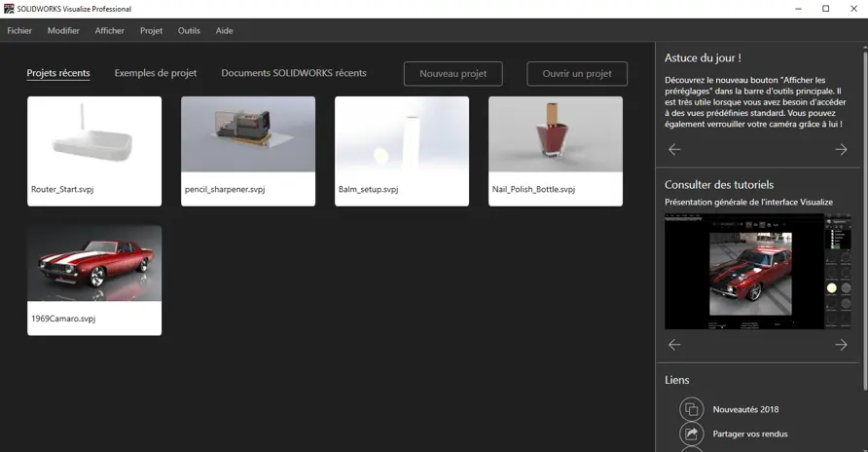
Task: Play the Visualize interface tutorial video thumbnail
Action: pyautogui.click(x=757, y=272)
